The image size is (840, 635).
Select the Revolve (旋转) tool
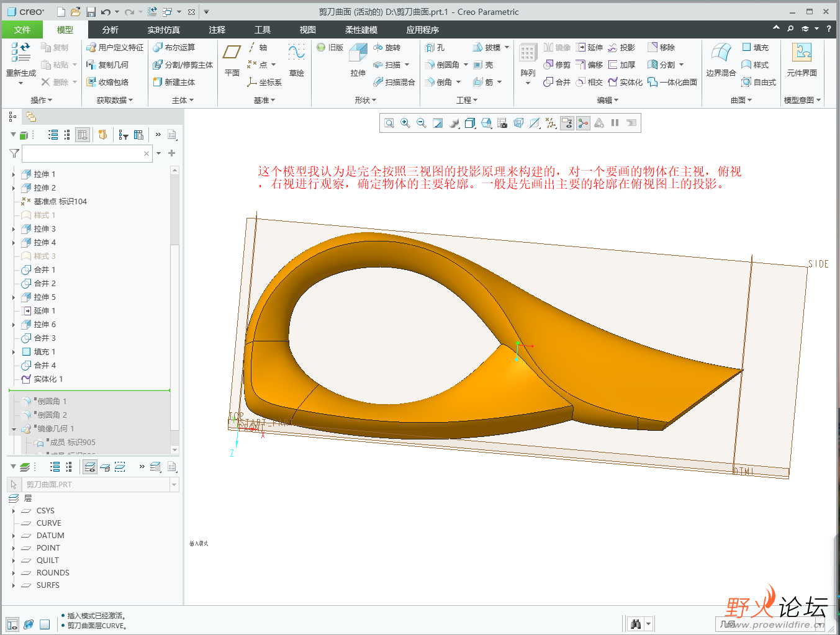pos(387,47)
